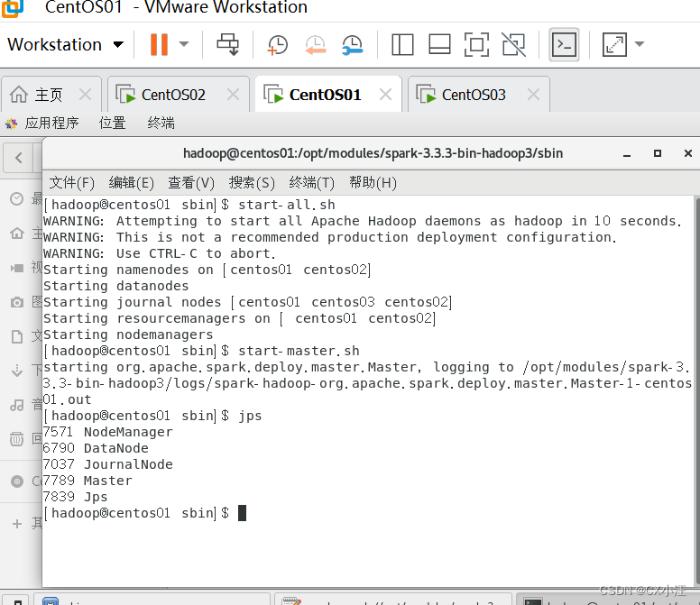Toggle Unity mode icon
This screenshot has width=700, height=605.
tap(514, 44)
